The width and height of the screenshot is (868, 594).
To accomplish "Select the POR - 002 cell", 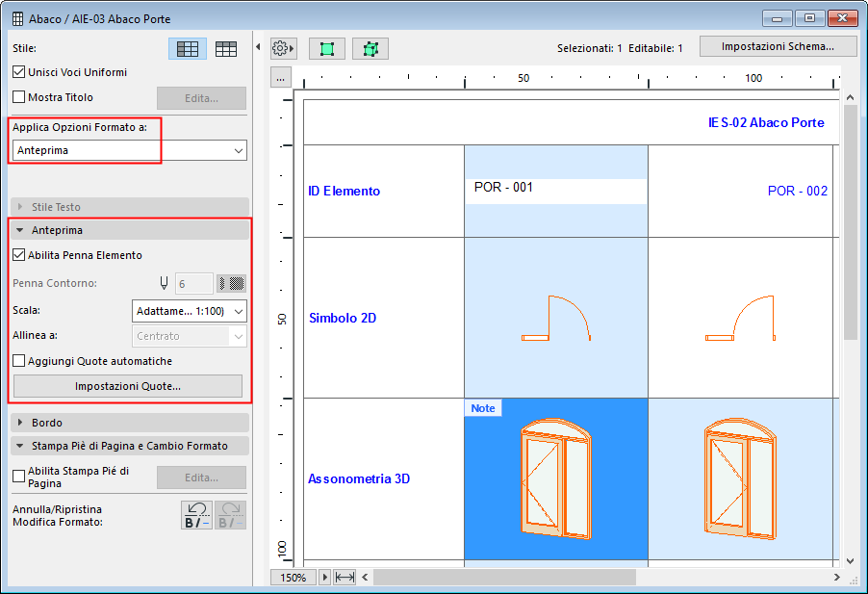I will [x=740, y=191].
